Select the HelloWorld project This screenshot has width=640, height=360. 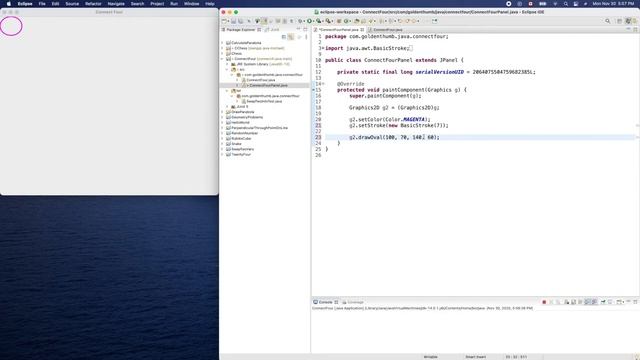pyautogui.click(x=240, y=122)
